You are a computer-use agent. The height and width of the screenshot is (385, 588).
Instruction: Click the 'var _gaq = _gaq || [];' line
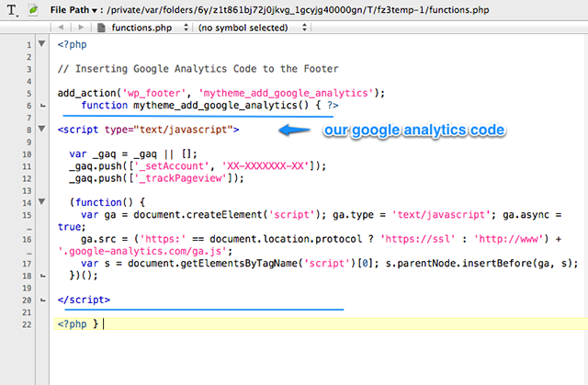[x=133, y=154]
